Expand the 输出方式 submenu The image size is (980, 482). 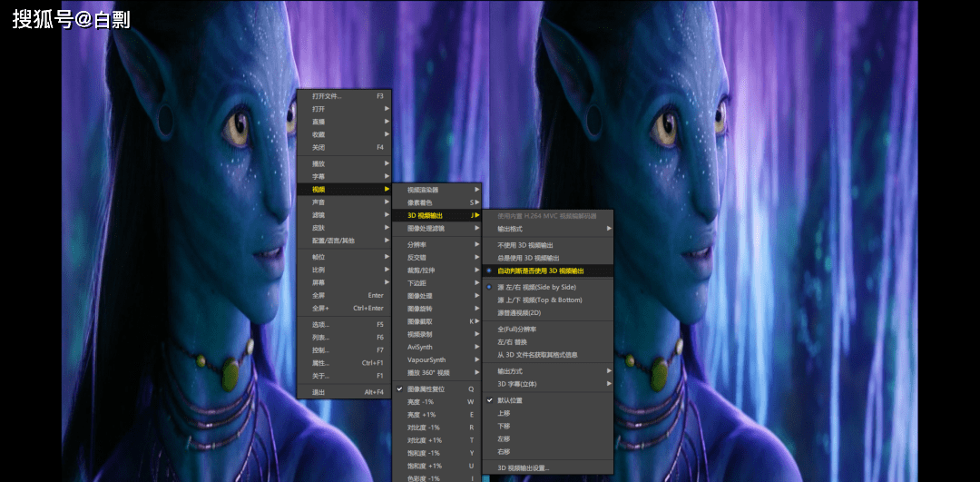point(547,370)
